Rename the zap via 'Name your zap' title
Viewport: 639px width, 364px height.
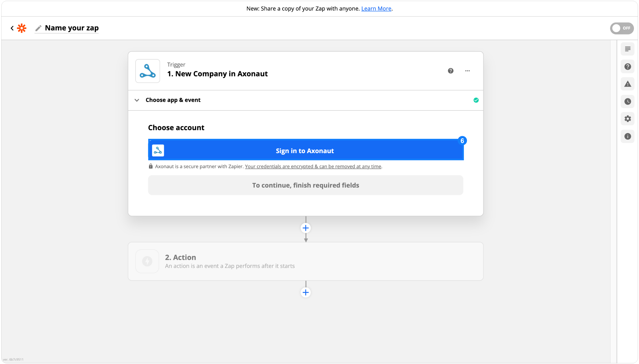pyautogui.click(x=72, y=28)
